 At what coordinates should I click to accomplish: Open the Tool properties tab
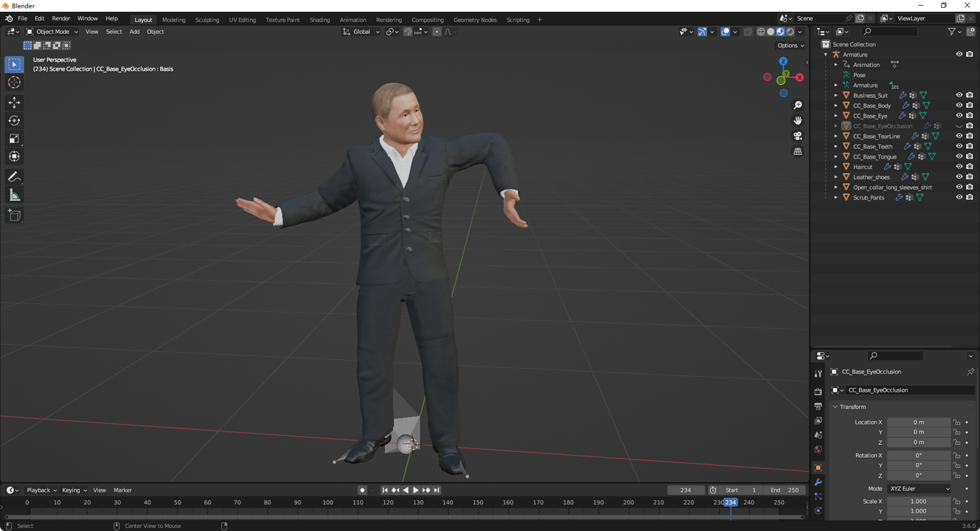click(818, 374)
